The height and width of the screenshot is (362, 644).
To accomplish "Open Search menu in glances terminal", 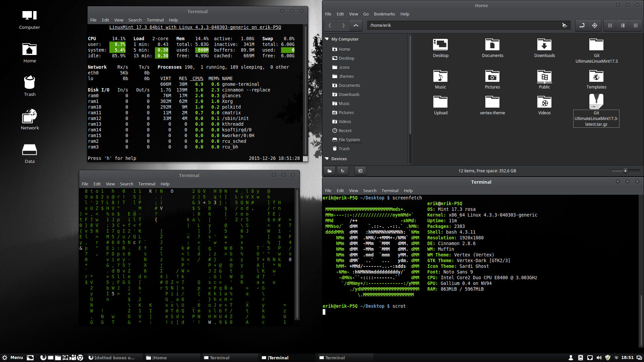I will coord(135,20).
